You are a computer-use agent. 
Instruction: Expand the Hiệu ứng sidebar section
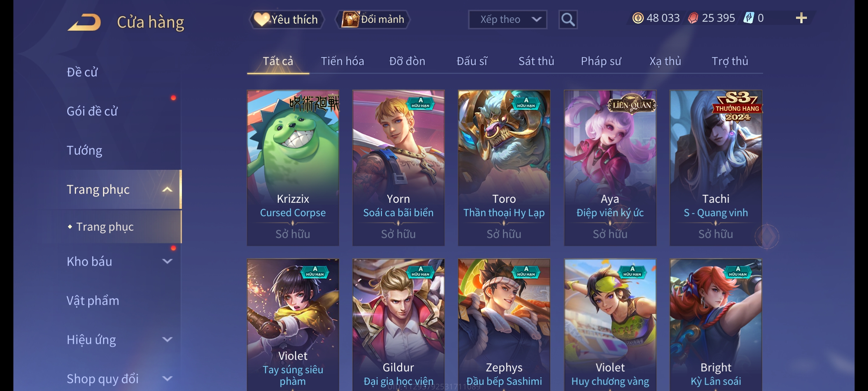coord(167,340)
